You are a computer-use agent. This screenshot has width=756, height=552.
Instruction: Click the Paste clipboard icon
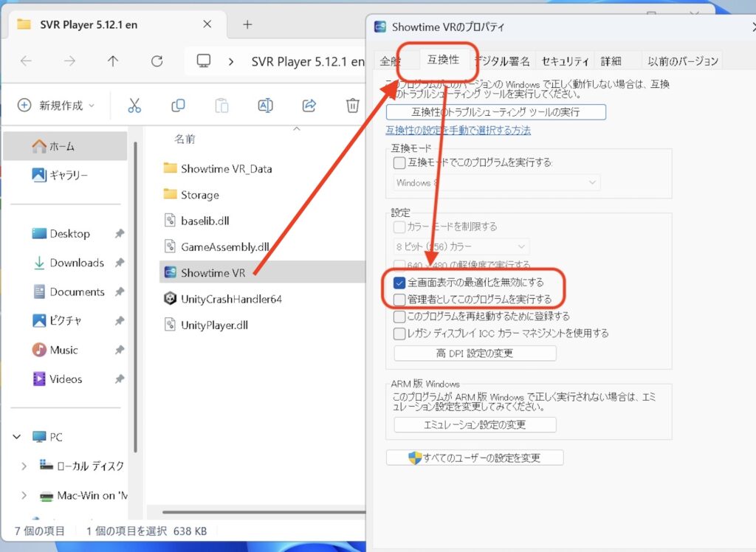coord(221,105)
